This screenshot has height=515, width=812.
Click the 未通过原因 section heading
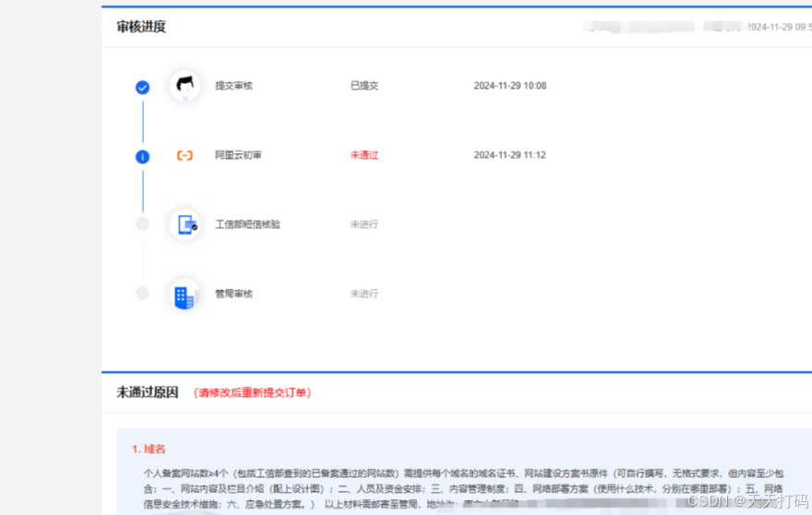[148, 393]
